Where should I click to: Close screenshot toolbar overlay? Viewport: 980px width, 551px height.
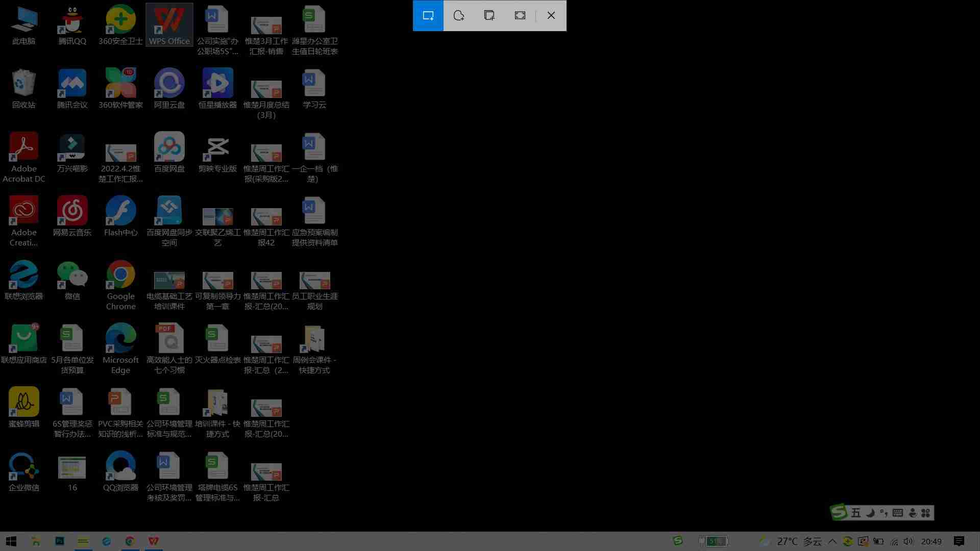[551, 15]
